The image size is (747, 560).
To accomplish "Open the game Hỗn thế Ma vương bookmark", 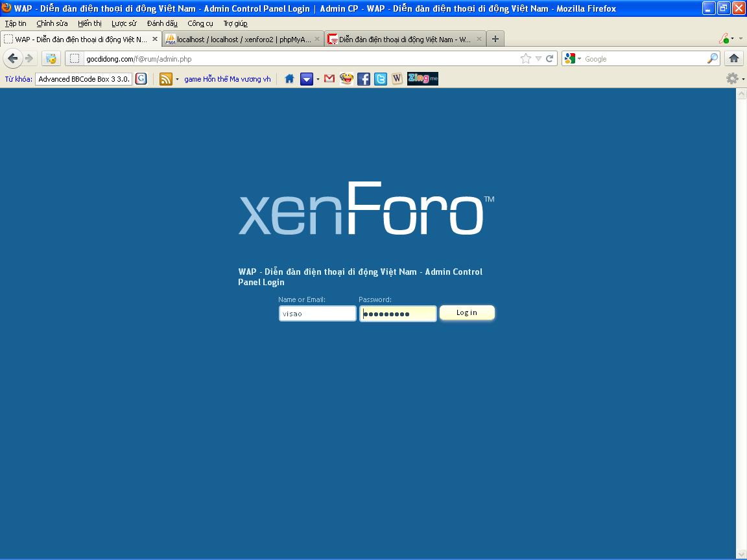I will pyautogui.click(x=227, y=79).
